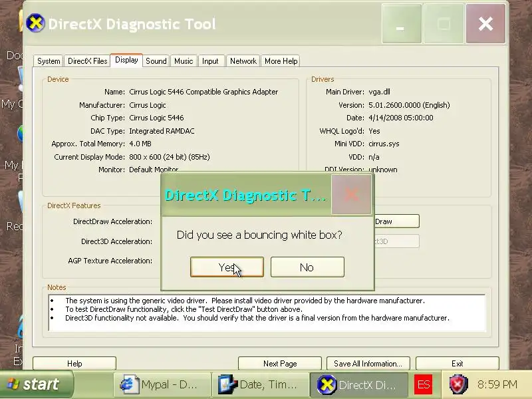This screenshot has width=532, height=399.
Task: Click the generic video driver note
Action: 245,301
